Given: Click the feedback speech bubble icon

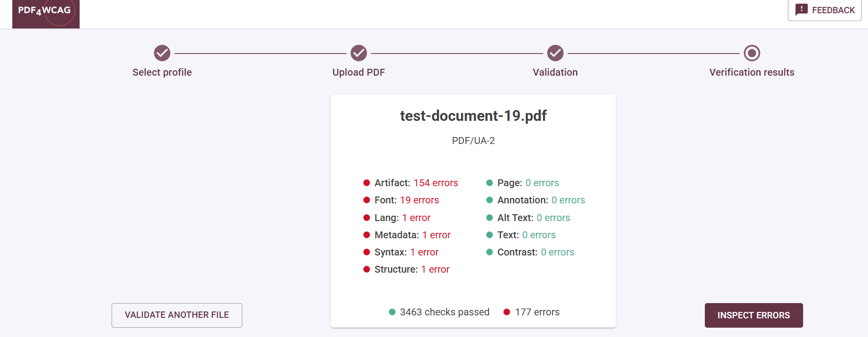Looking at the screenshot, I should [x=802, y=10].
